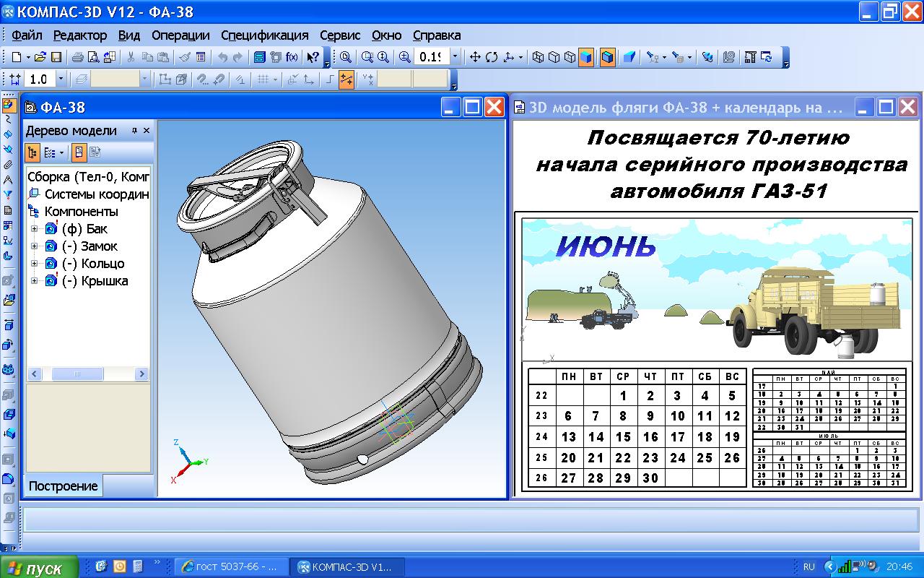Open the view orientation dropdown arrow
924x578 pixels.
(x=520, y=57)
